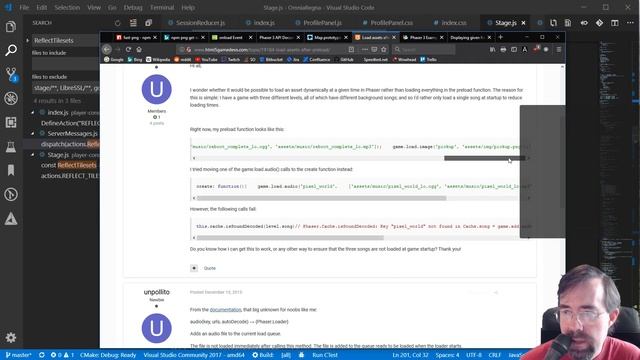Open the Extensions view in the activity bar
The height and width of the screenshot is (360, 640).
(x=11, y=122)
